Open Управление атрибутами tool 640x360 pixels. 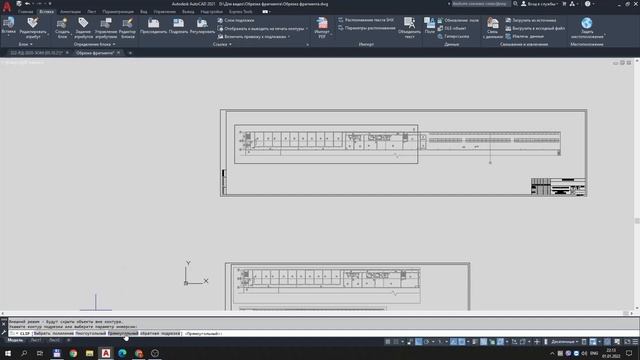[106, 28]
